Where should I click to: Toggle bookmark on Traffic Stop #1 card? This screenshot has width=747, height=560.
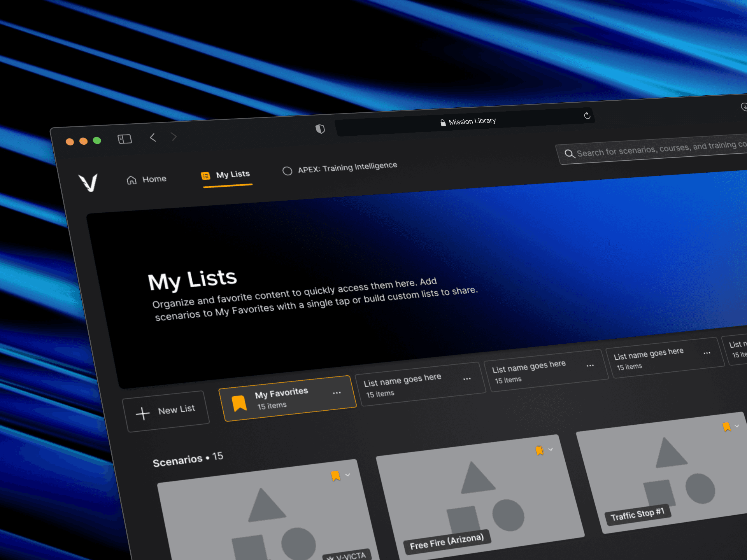pos(726,427)
